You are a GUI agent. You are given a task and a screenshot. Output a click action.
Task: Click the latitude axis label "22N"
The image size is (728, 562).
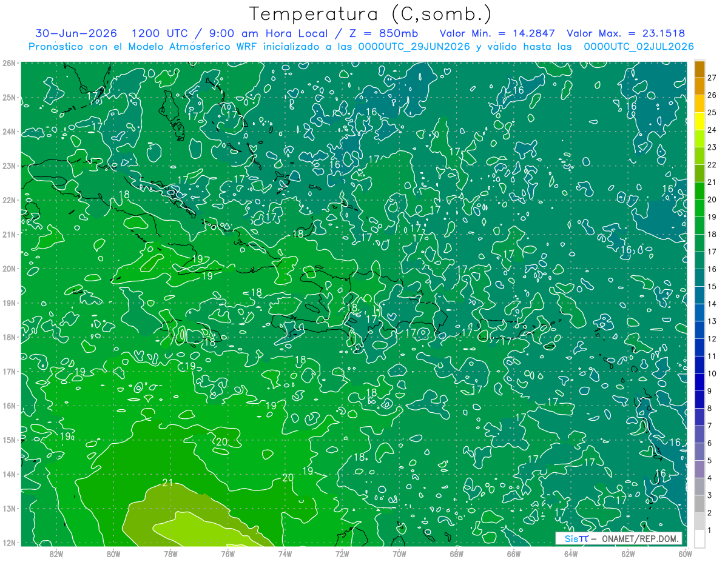pyautogui.click(x=9, y=200)
